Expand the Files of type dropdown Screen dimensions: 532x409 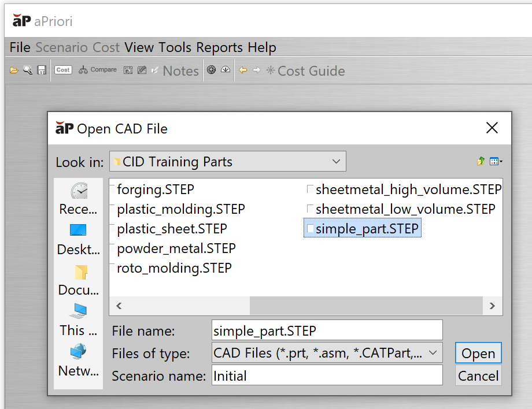[x=433, y=353]
